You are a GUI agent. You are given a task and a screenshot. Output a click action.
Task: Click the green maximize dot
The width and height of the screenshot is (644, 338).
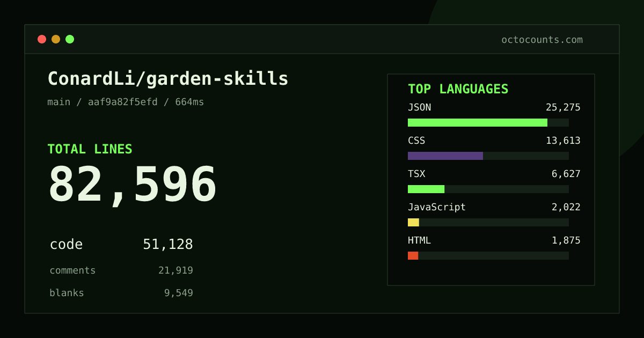70,39
